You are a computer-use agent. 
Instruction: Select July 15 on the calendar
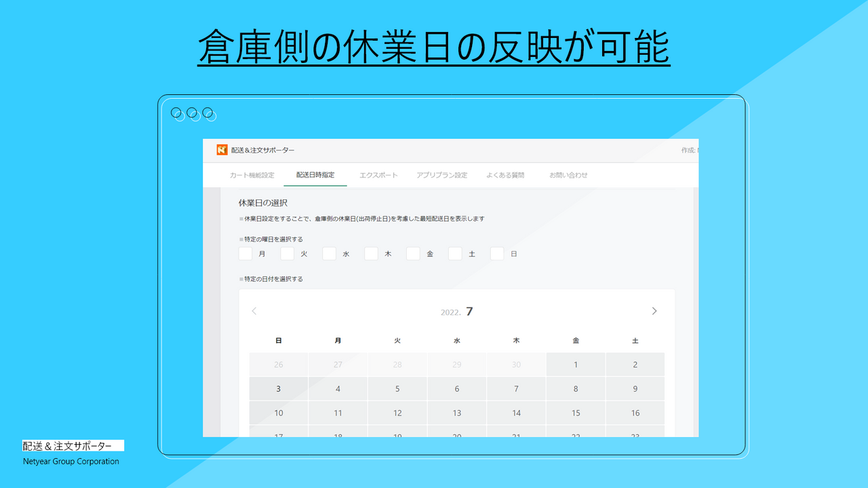[575, 413]
